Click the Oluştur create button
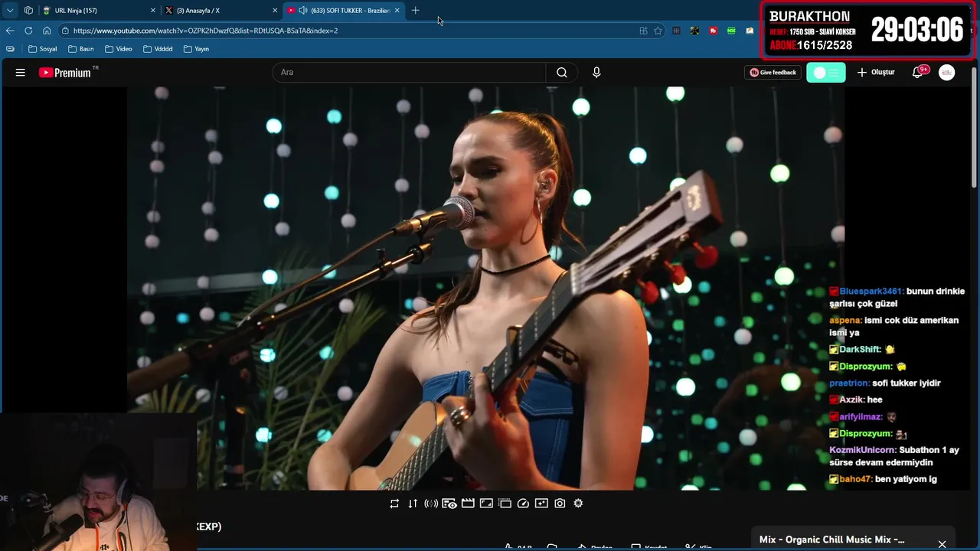This screenshot has width=980, height=551. [x=876, y=73]
